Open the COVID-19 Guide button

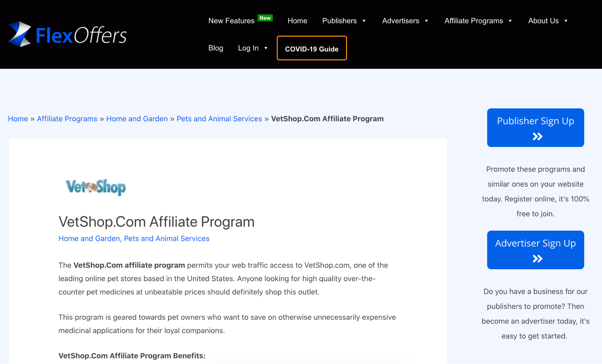312,48
